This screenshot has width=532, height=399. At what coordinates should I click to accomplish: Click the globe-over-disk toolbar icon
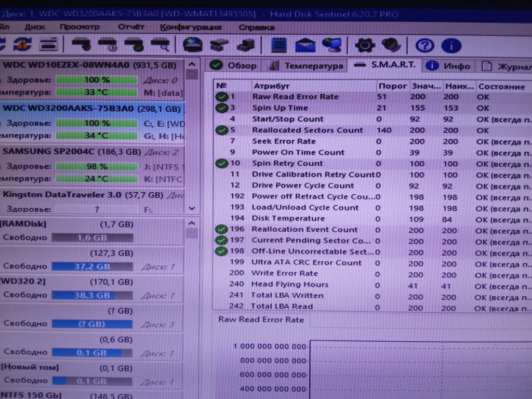click(193, 45)
